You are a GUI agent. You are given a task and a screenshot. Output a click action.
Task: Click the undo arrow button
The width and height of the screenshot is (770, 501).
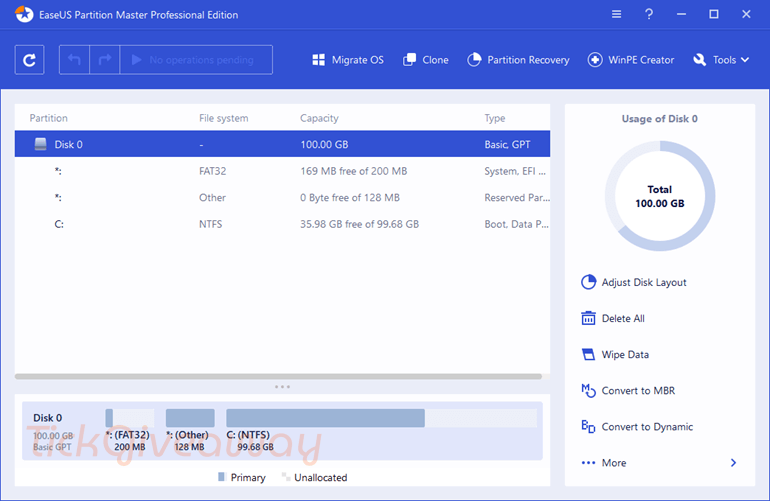74,60
